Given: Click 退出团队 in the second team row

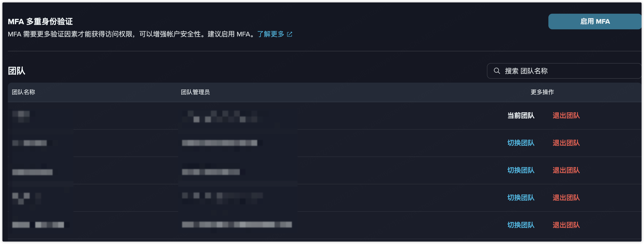Looking at the screenshot, I should click(566, 143).
